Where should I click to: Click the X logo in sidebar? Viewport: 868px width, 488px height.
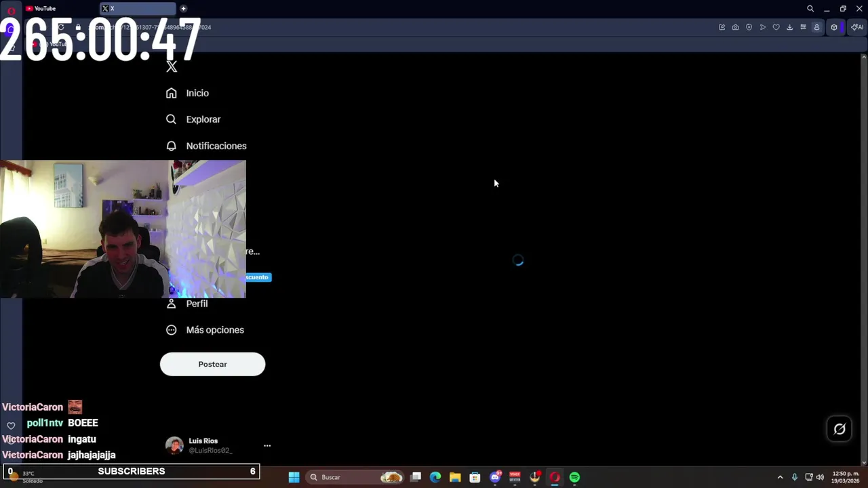(172, 66)
